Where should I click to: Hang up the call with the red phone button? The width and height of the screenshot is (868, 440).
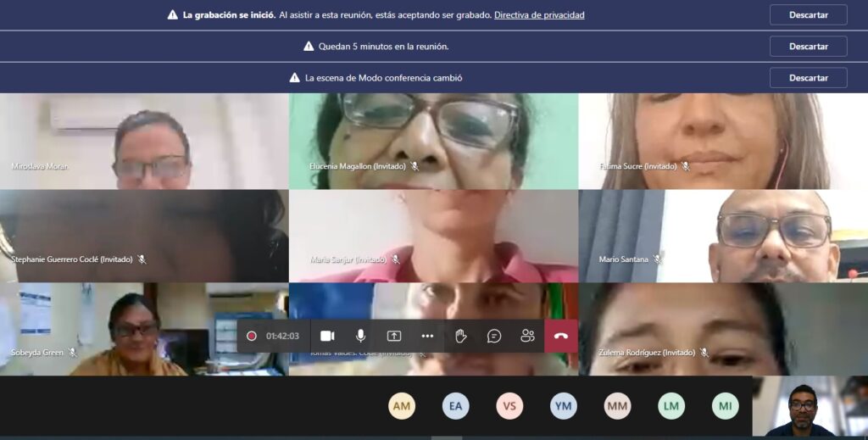tap(560, 336)
